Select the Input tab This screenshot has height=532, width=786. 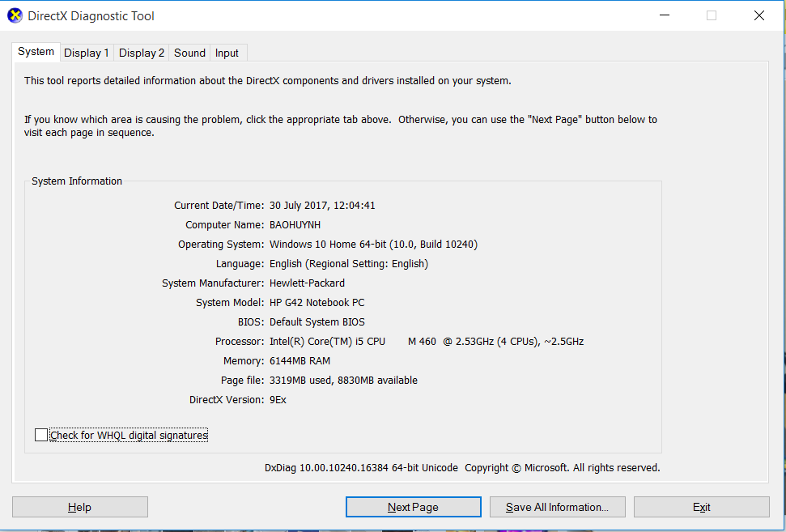click(227, 53)
